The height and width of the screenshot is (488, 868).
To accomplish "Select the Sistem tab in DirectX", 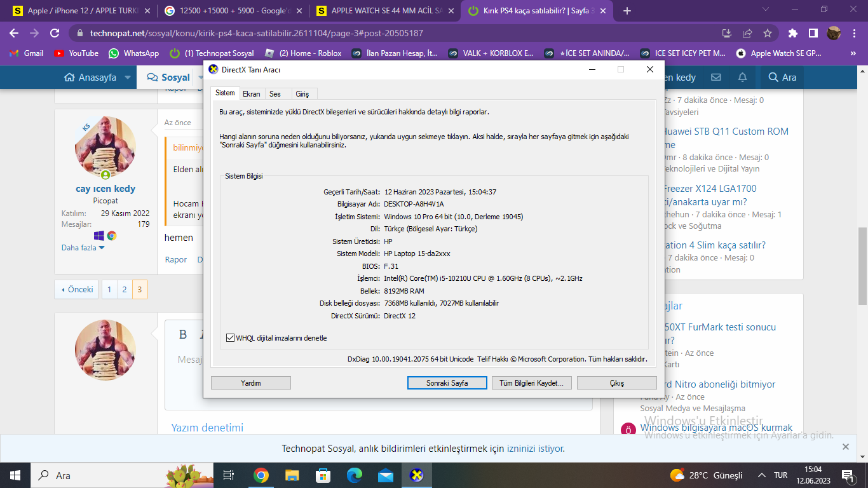I will [x=225, y=93].
